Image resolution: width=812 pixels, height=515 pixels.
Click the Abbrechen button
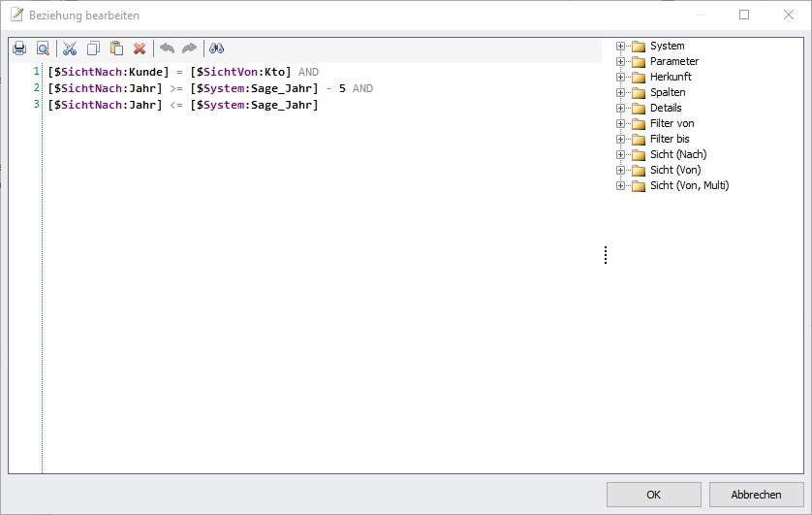pos(756,495)
